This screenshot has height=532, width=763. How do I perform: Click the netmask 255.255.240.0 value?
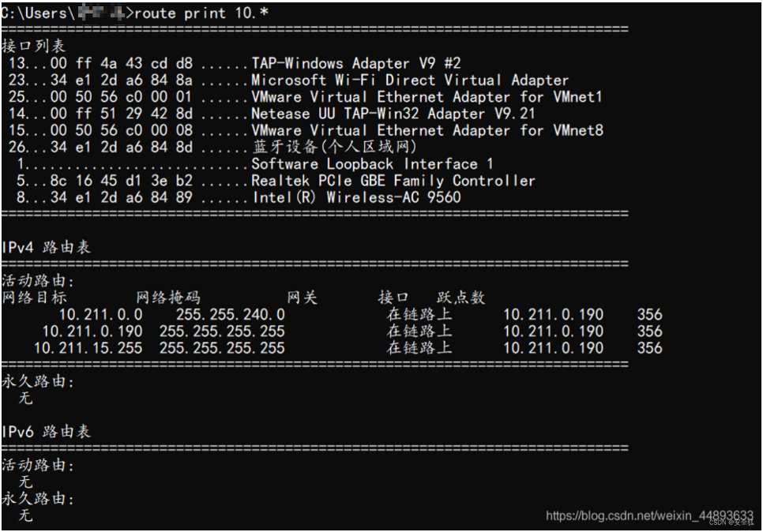point(231,315)
